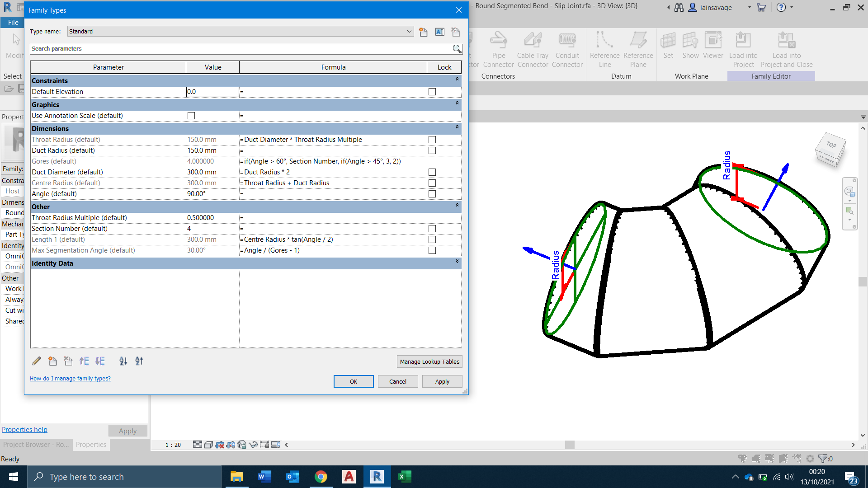Open Excel from the Windows taskbar
Image resolution: width=868 pixels, height=488 pixels.
click(x=405, y=477)
